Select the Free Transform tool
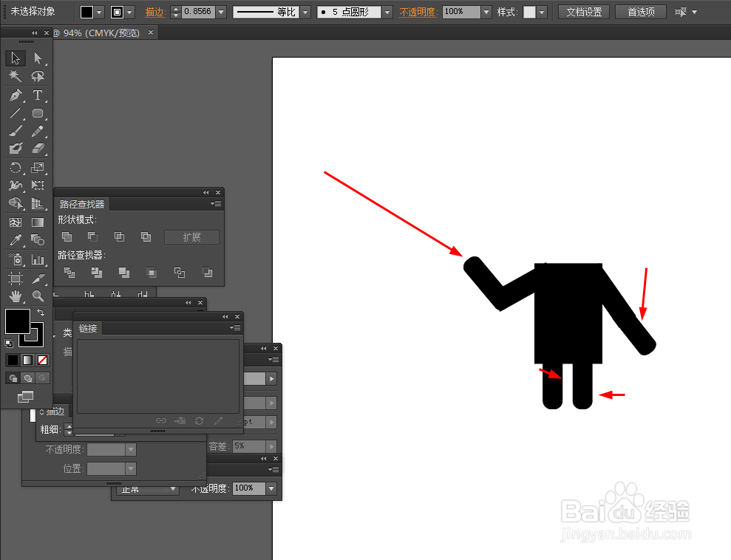Viewport: 731px width, 560px height. point(38,185)
